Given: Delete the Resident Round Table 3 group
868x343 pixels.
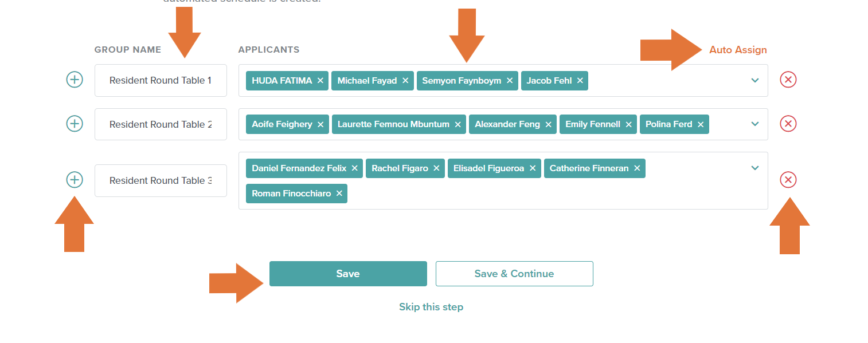Looking at the screenshot, I should 788,180.
